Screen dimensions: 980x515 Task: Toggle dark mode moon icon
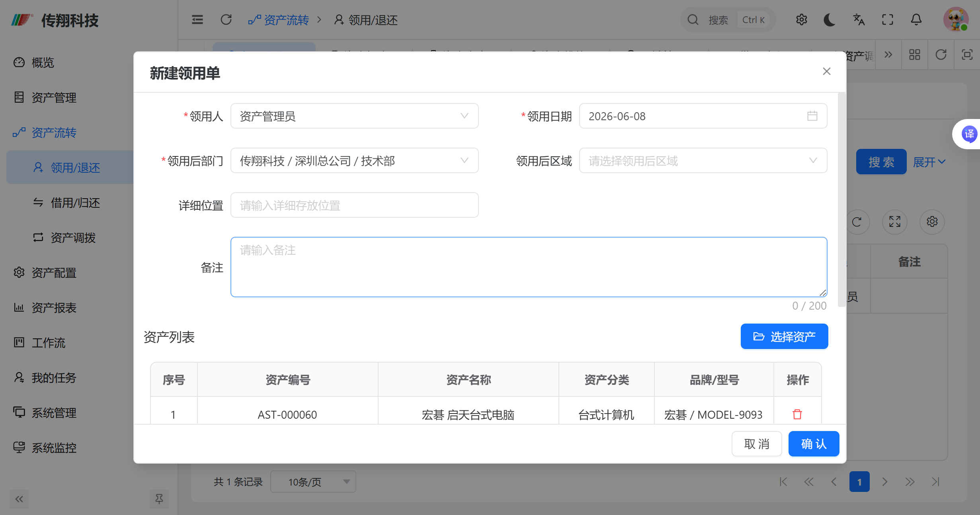click(x=830, y=20)
